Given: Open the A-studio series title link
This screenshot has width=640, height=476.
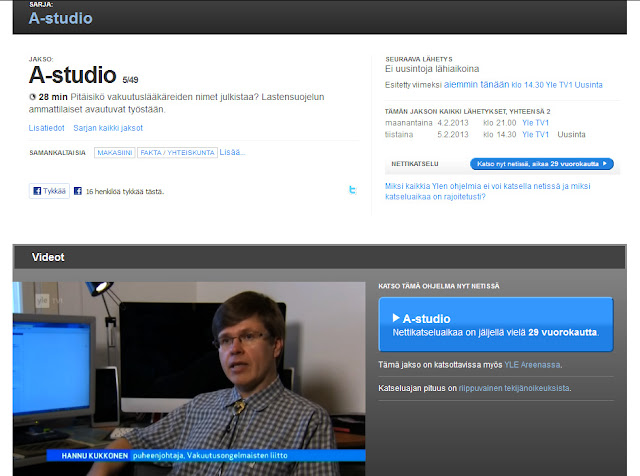Looking at the screenshot, I should tap(60, 18).
